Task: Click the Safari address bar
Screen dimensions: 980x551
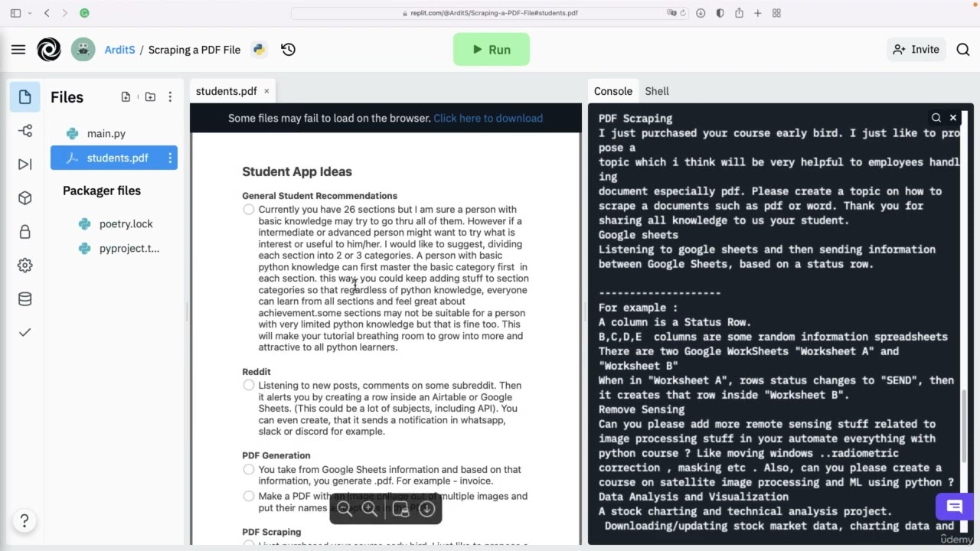Action: tap(490, 13)
